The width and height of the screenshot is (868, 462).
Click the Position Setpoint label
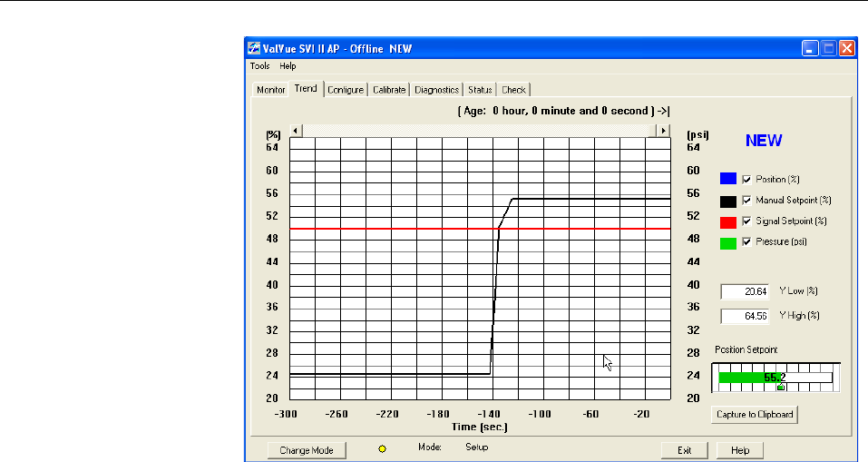(746, 349)
